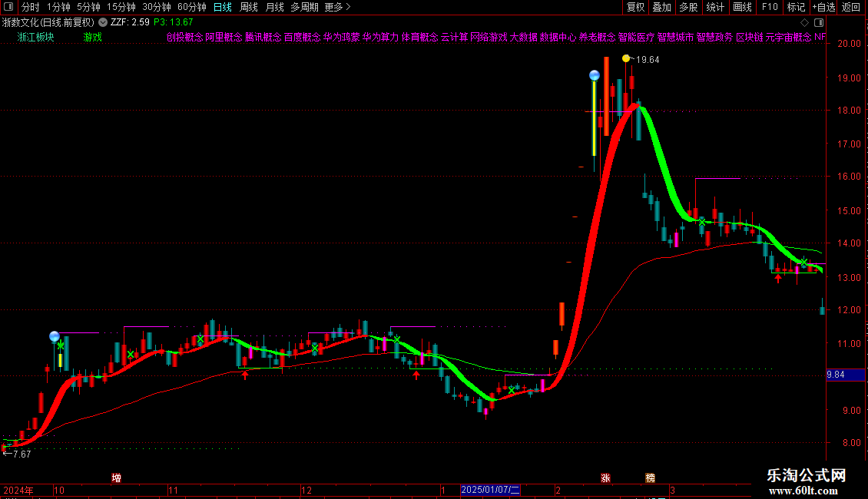
Task: Click the 9.84 crosshair price label
Action: [x=845, y=375]
